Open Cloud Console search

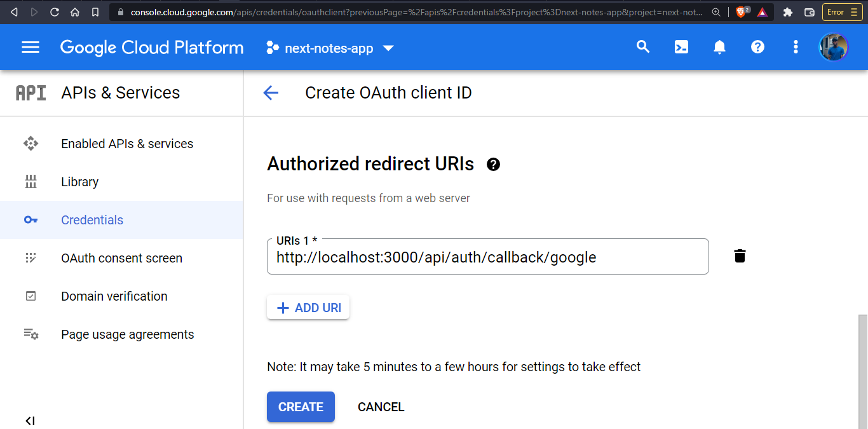pos(643,47)
